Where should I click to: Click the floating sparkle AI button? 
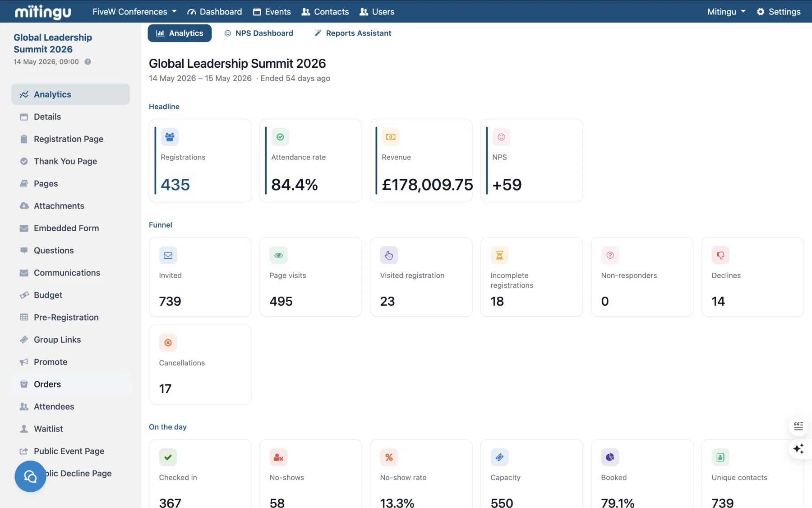tap(798, 449)
